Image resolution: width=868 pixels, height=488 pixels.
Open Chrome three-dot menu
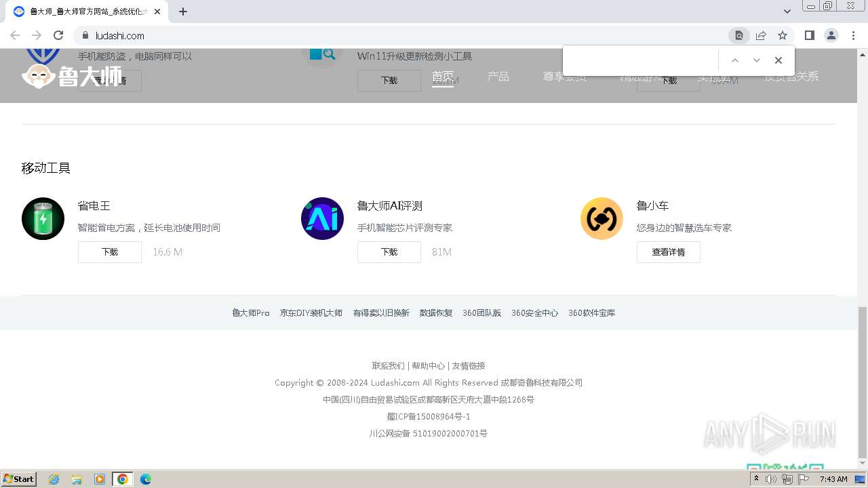(853, 35)
